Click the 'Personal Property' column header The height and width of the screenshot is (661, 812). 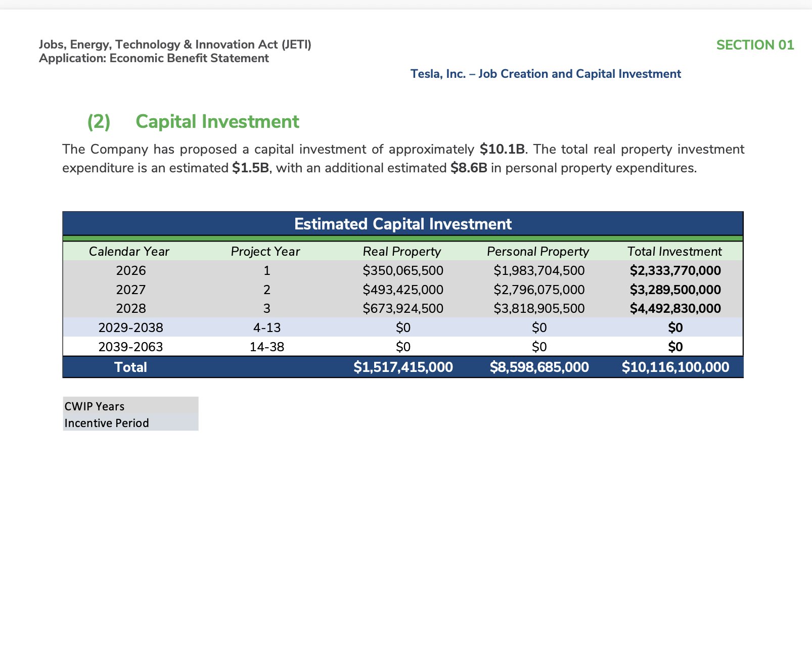click(x=538, y=252)
